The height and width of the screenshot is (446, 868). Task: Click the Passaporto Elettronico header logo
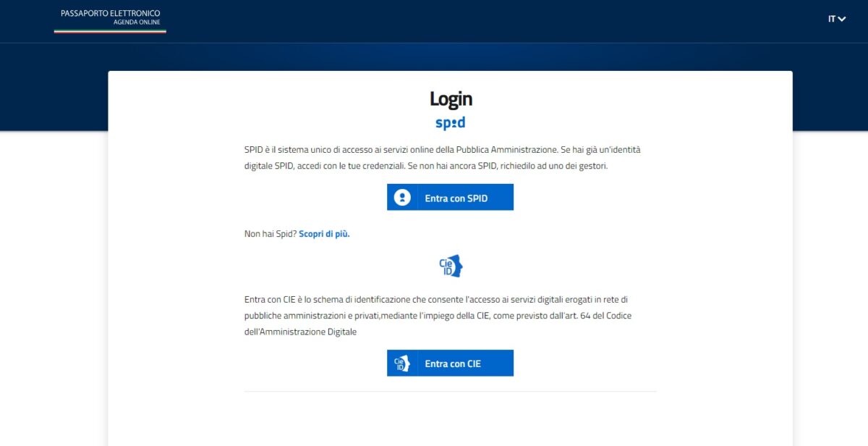pyautogui.click(x=110, y=20)
